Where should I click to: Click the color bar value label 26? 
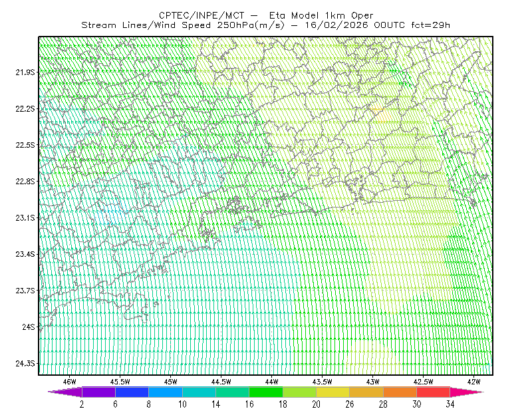coord(350,404)
